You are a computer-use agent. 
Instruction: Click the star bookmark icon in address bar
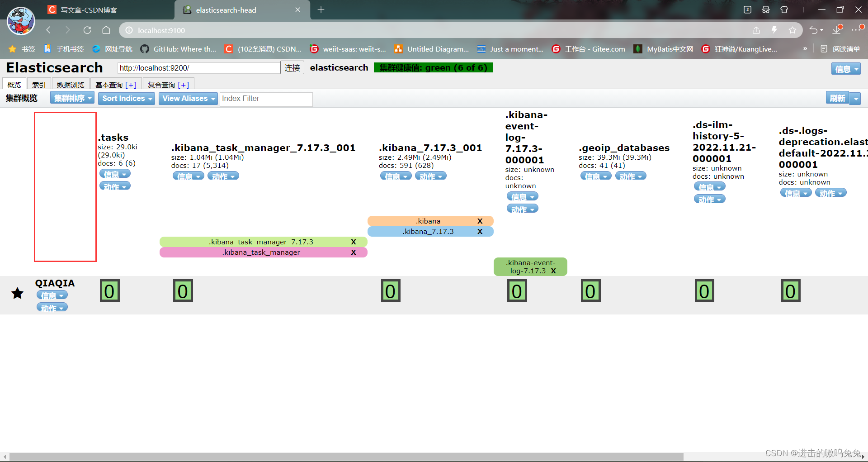click(793, 30)
